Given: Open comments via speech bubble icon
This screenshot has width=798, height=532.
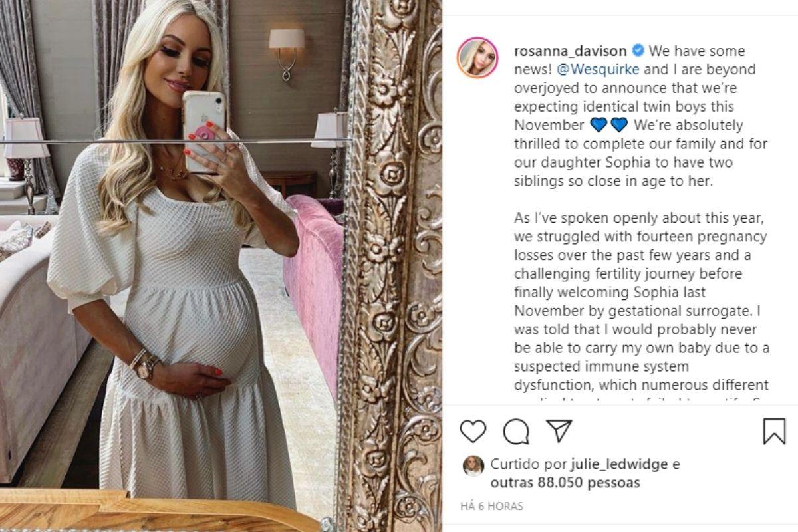Looking at the screenshot, I should pyautogui.click(x=516, y=431).
